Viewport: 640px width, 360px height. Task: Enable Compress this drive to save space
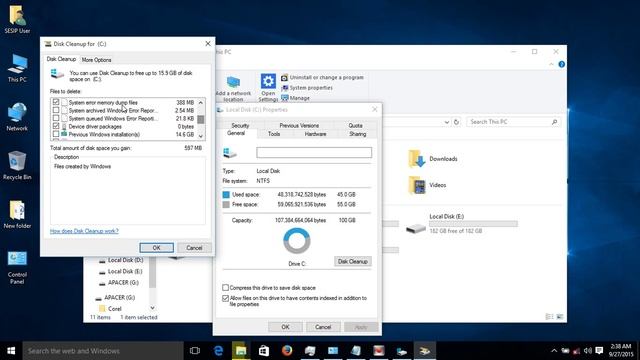point(225,288)
